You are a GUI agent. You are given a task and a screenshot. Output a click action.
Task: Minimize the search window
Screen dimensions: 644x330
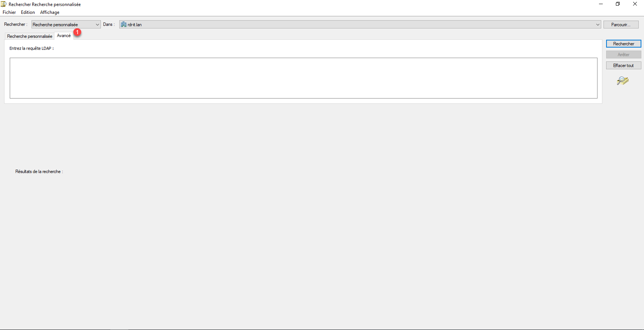(600, 4)
